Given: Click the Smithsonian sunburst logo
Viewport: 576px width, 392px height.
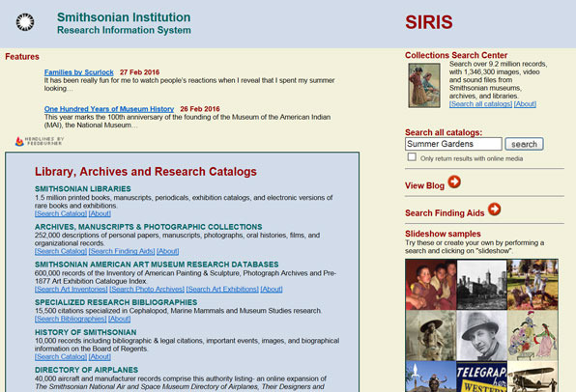Looking at the screenshot, I should pyautogui.click(x=25, y=22).
